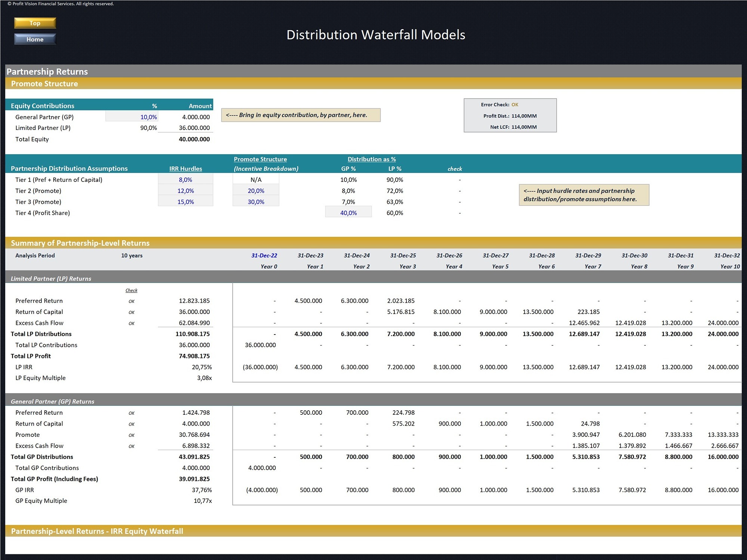
Task: Click Total LP Distributions 110.908.175
Action: click(193, 334)
